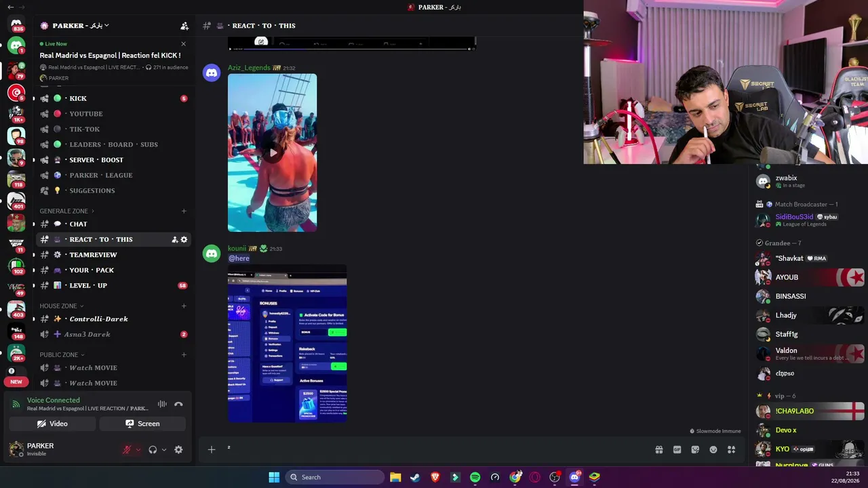Open the sticker picker
868x488 pixels.
click(x=695, y=449)
